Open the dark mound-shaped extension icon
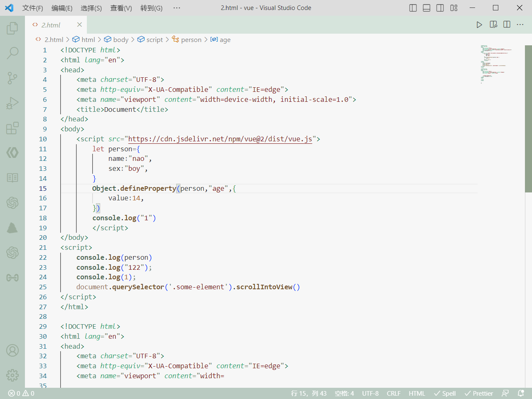This screenshot has width=532, height=399. 12,227
